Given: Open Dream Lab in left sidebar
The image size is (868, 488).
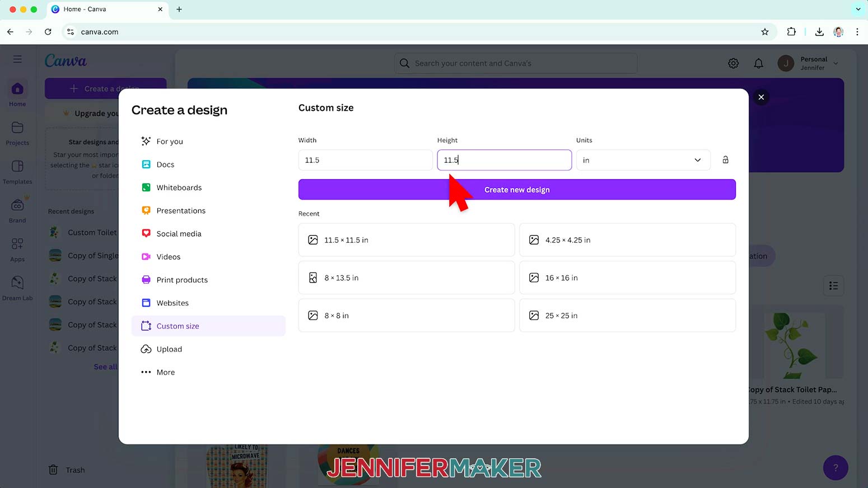Looking at the screenshot, I should click(x=17, y=288).
